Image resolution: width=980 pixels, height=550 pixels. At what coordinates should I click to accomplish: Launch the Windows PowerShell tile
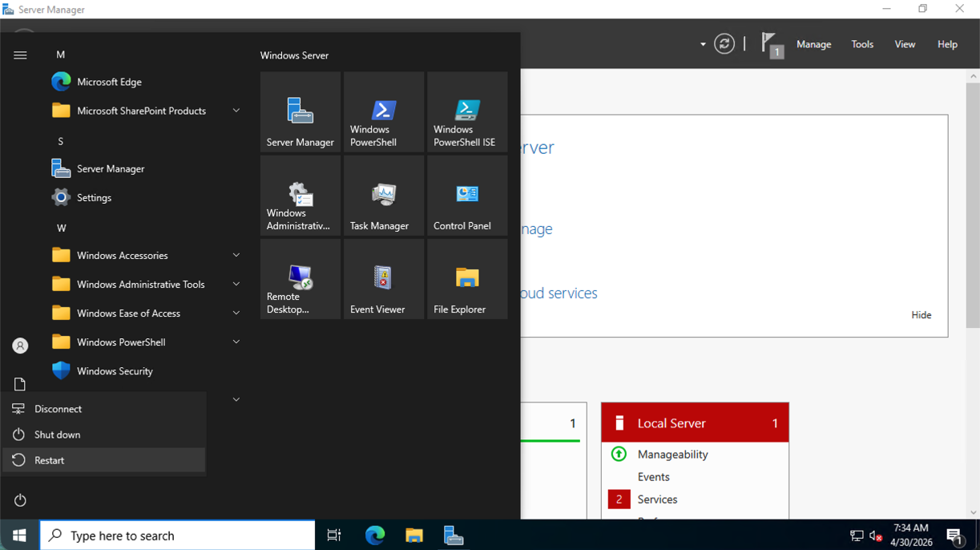click(384, 112)
